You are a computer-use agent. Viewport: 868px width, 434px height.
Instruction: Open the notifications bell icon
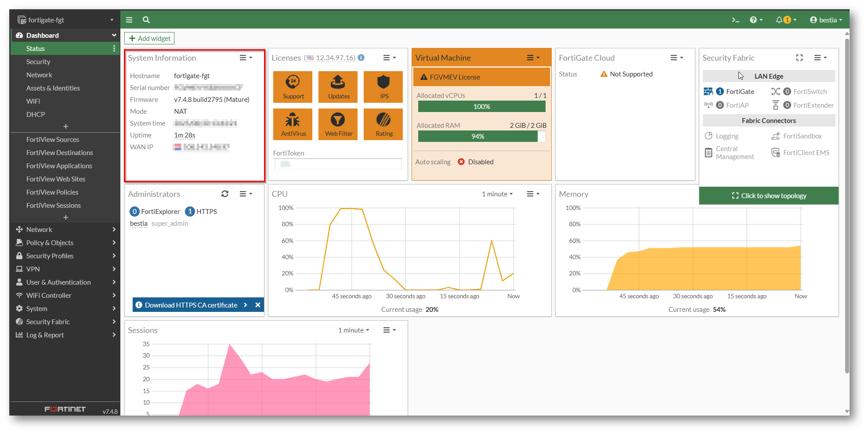(x=779, y=20)
